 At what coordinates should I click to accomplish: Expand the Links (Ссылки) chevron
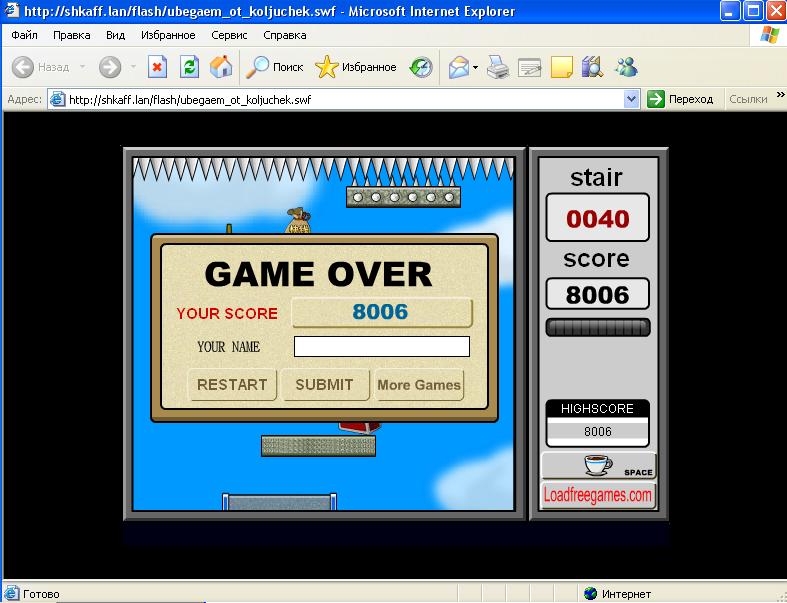780,95
